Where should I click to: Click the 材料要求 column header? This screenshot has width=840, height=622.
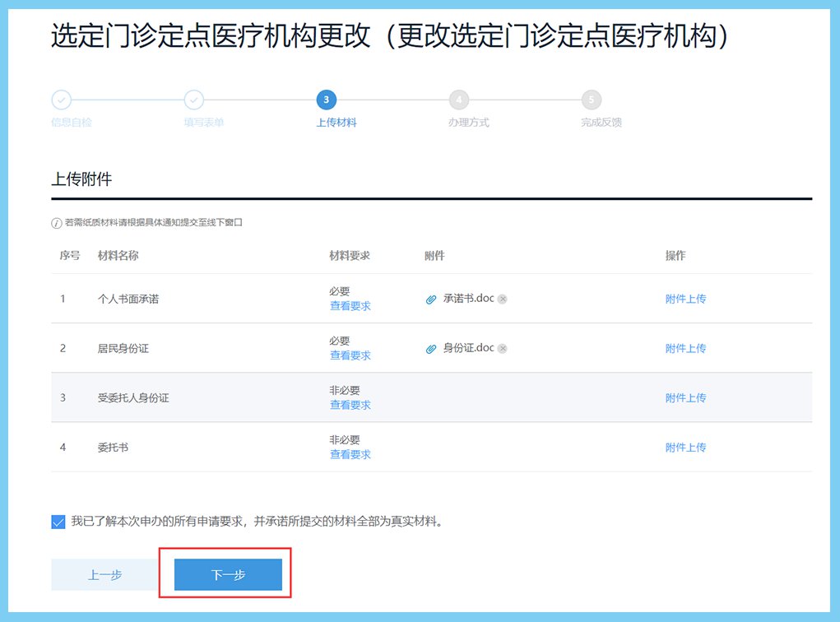(350, 256)
